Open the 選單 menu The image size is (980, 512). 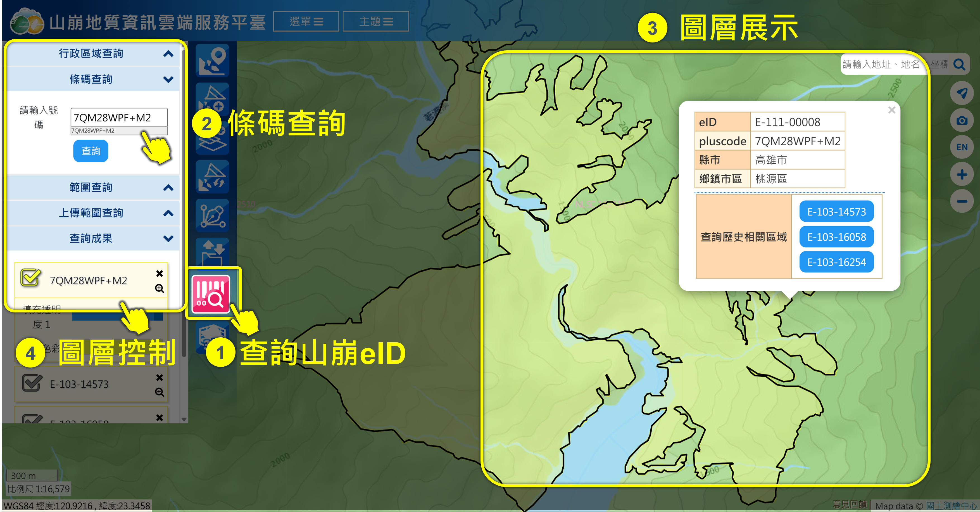[x=306, y=22]
